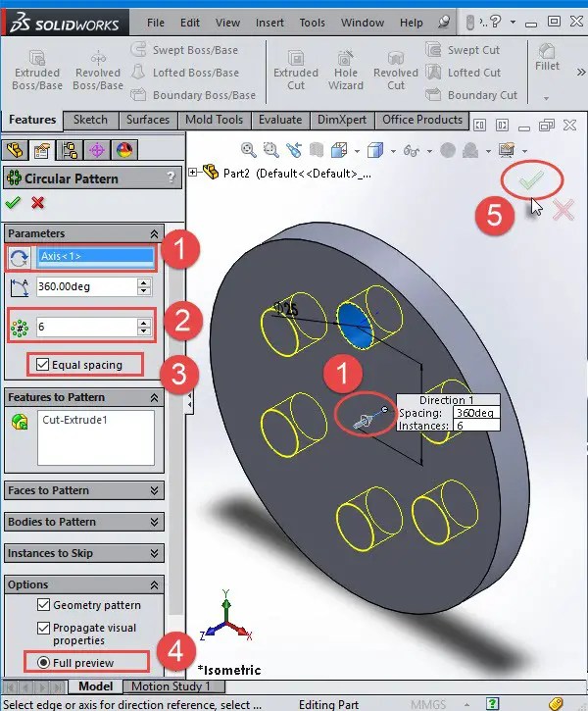The width and height of the screenshot is (588, 711).
Task: Toggle Propagate visual properties checkbox
Action: [43, 628]
